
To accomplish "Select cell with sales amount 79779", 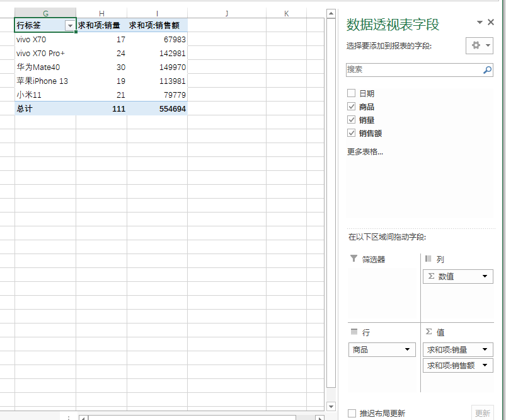I will click(157, 95).
